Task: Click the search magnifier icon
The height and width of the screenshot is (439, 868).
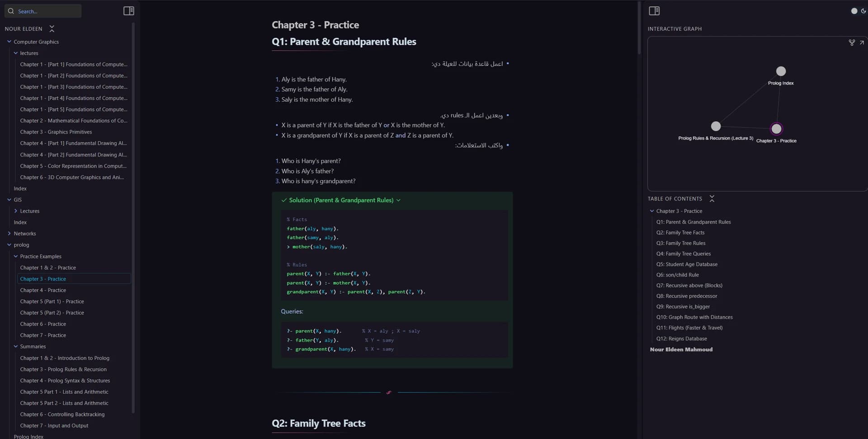Action: click(11, 11)
